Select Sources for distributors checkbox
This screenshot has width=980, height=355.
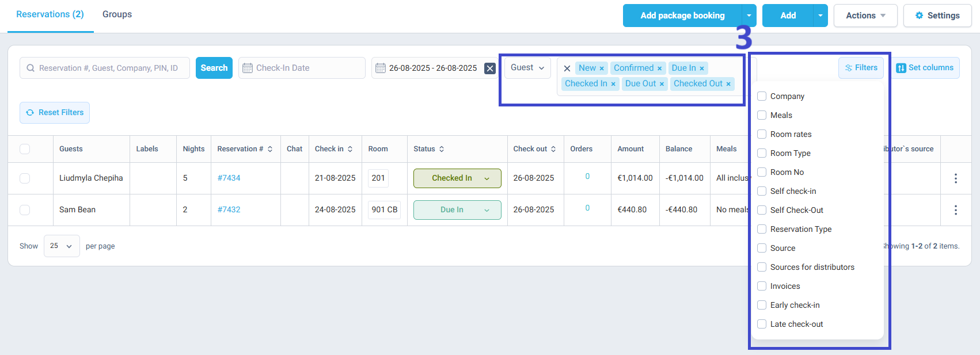[x=762, y=267]
